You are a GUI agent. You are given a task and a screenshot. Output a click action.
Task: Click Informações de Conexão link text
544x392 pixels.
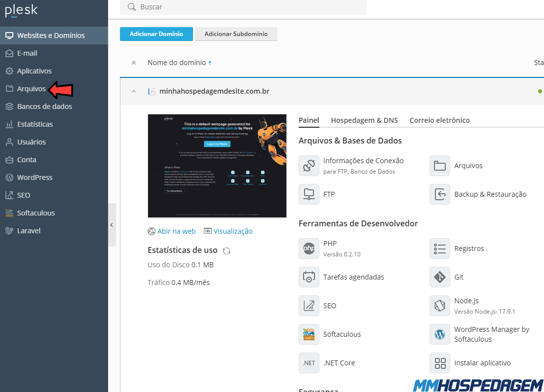coord(363,160)
